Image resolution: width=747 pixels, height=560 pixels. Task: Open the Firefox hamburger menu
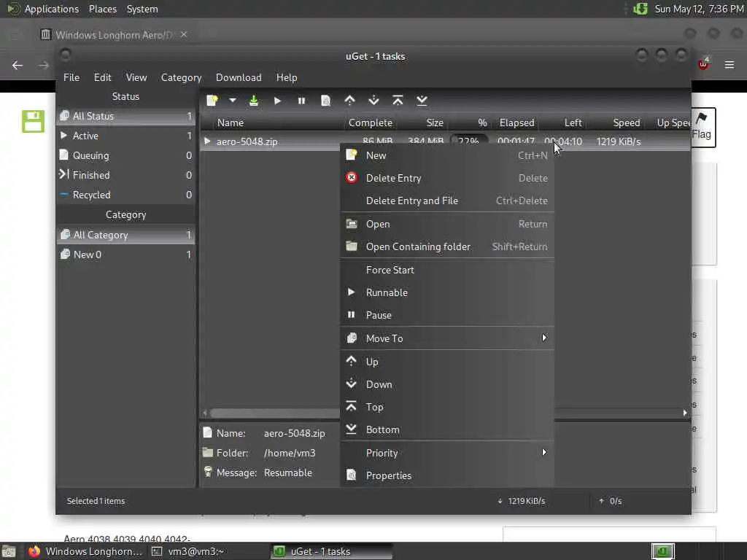729,65
